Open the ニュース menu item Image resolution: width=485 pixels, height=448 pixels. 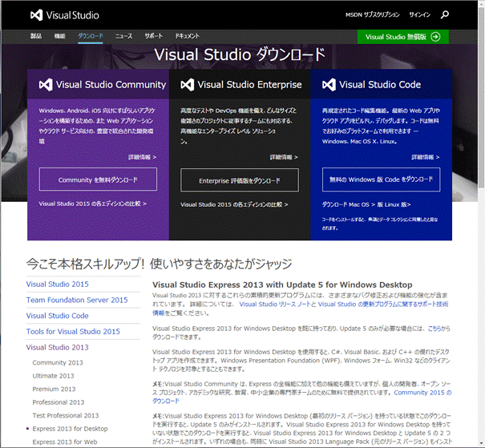coord(123,36)
